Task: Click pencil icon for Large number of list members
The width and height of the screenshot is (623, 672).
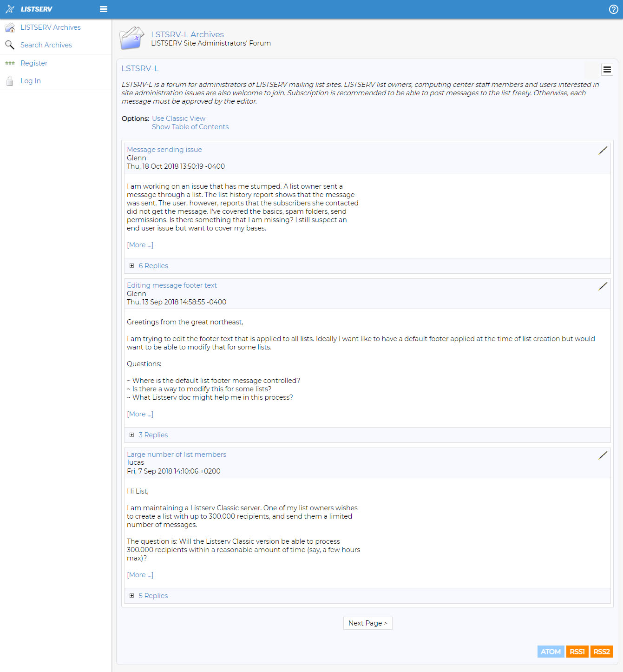Action: click(603, 455)
